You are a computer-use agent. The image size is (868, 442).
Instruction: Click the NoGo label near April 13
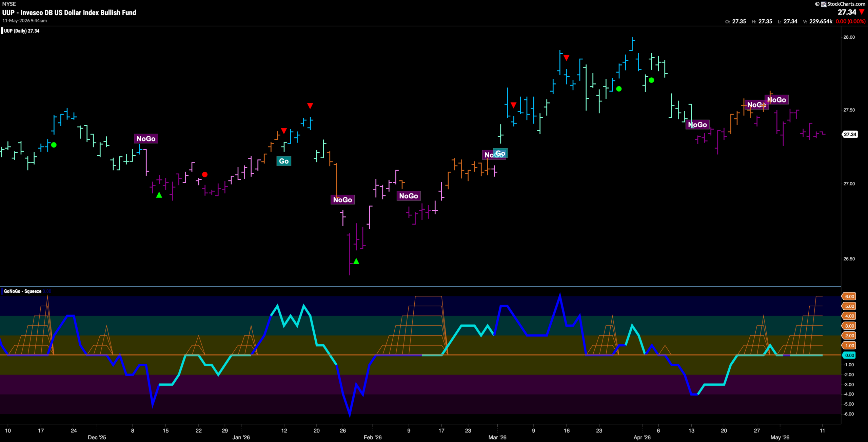pos(697,124)
